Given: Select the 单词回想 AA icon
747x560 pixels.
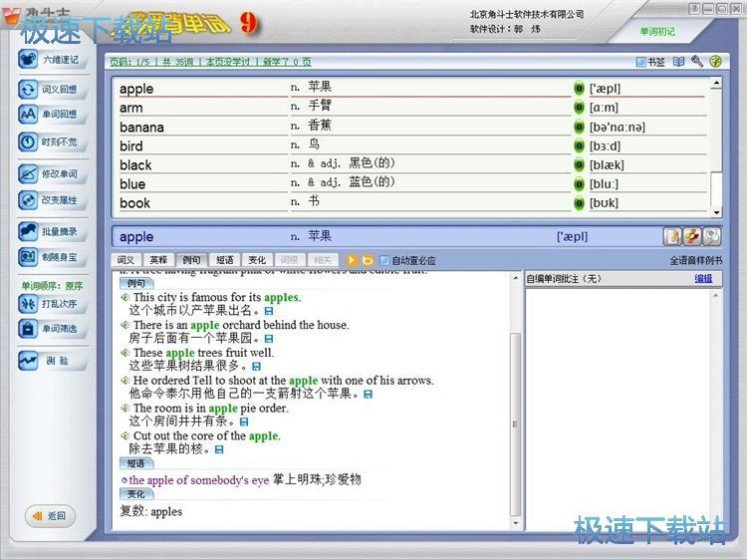Looking at the screenshot, I should click(x=29, y=114).
